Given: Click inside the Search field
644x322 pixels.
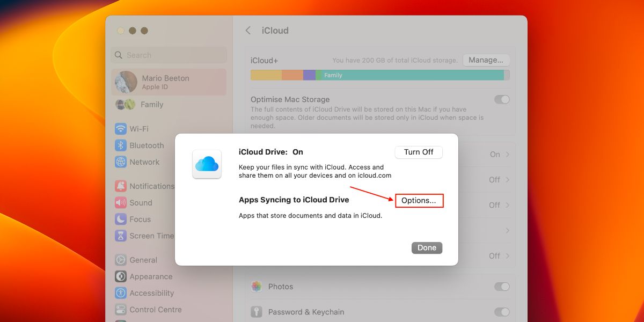Looking at the screenshot, I should (168, 55).
